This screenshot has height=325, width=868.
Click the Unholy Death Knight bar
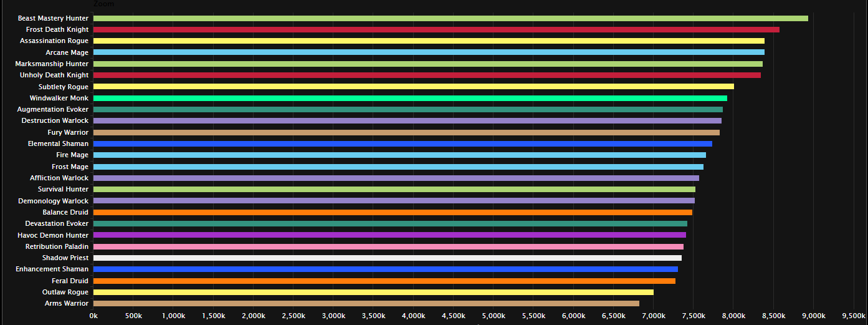point(427,75)
